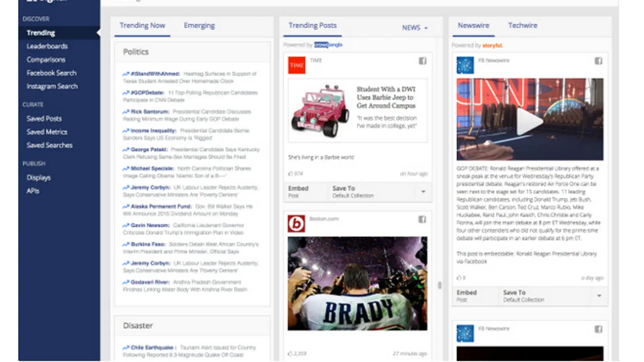Viewport: 644px width, 362px height.
Task: Go to Saved Posts in sidebar
Action: coord(44,119)
